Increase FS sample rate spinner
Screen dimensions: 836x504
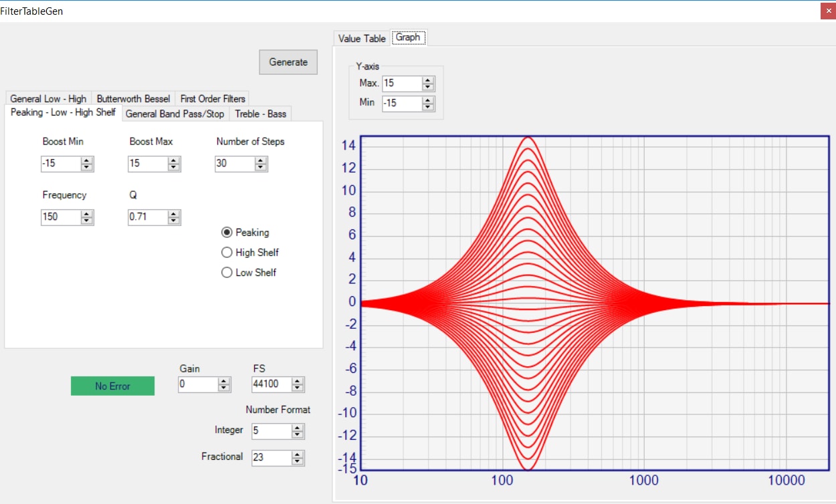tap(298, 381)
